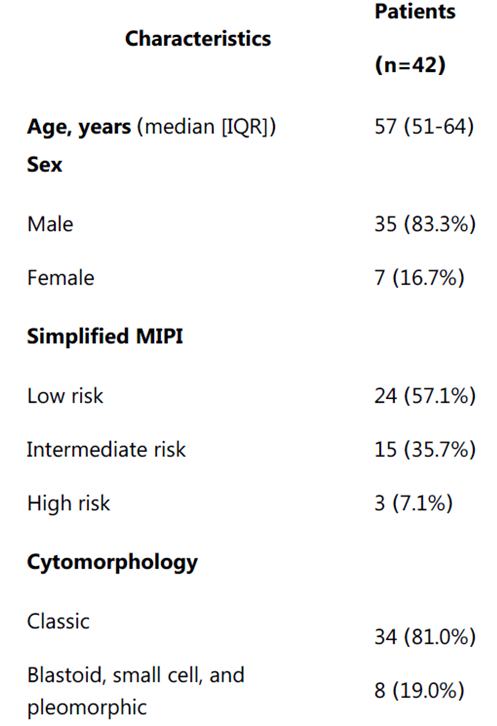Image resolution: width=497 pixels, height=726 pixels.
Task: Select the Female row label
Action: [61, 278]
